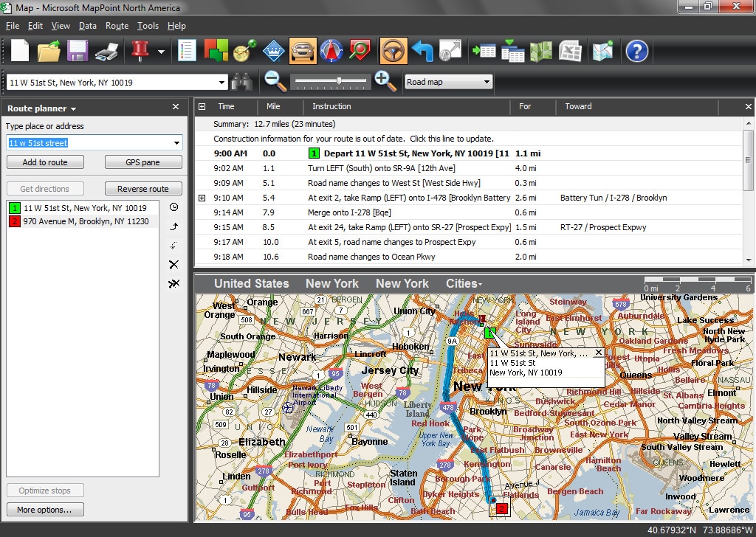Viewport: 756px width, 537px height.
Task: Click the Import data green arrow table icon
Action: pyautogui.click(x=484, y=51)
